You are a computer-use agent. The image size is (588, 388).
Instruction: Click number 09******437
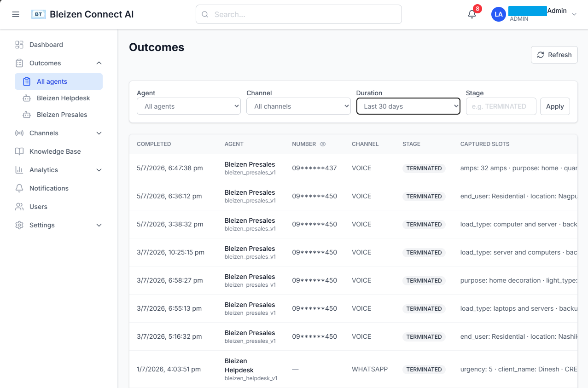pyautogui.click(x=314, y=168)
